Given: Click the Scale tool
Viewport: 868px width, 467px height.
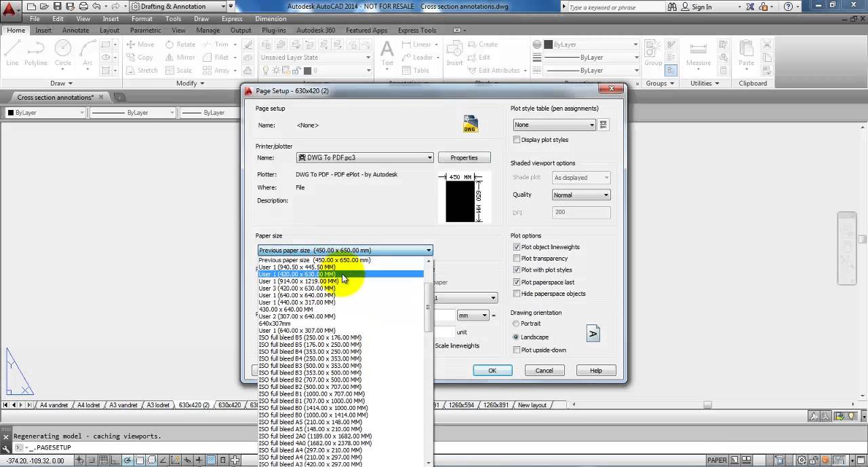Looking at the screenshot, I should point(179,71).
